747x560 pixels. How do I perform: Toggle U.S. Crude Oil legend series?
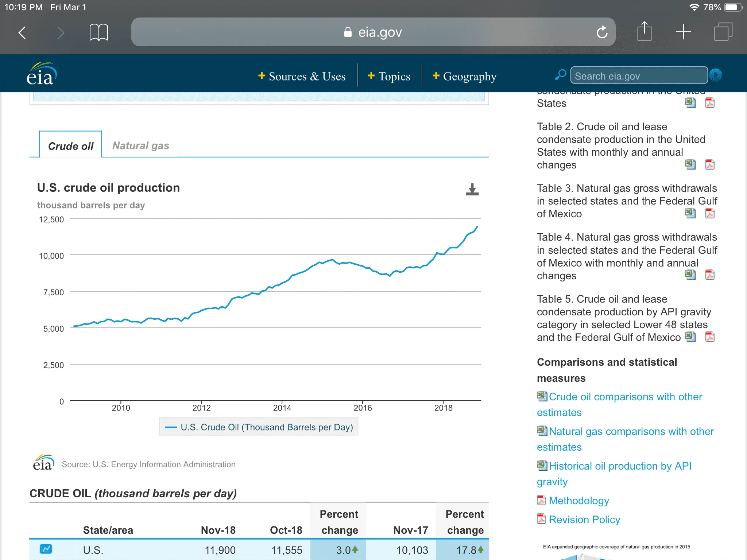click(x=259, y=427)
